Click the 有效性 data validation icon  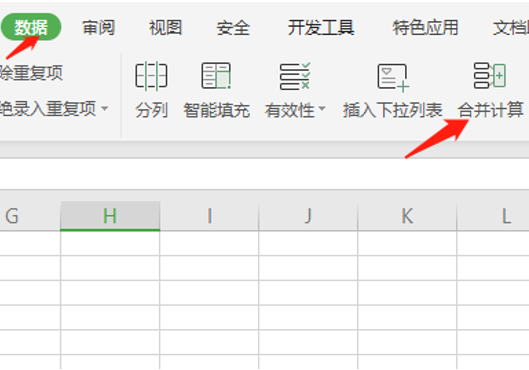tap(295, 76)
